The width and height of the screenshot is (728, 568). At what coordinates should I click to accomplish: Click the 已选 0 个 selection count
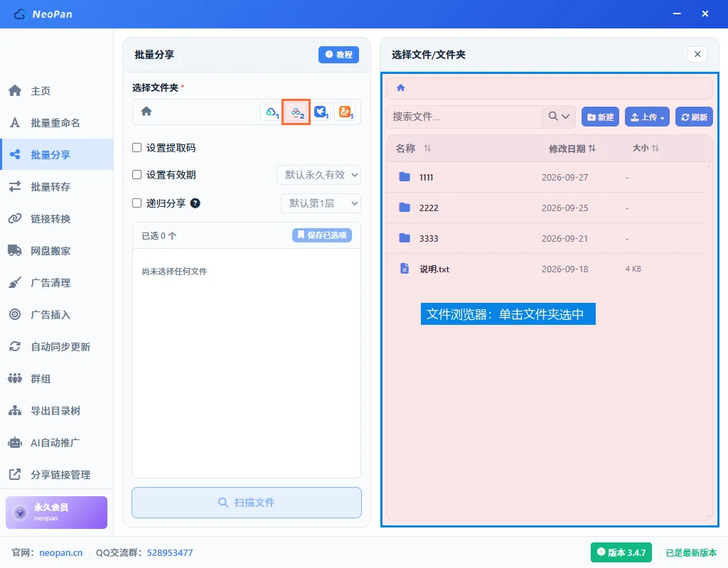159,235
